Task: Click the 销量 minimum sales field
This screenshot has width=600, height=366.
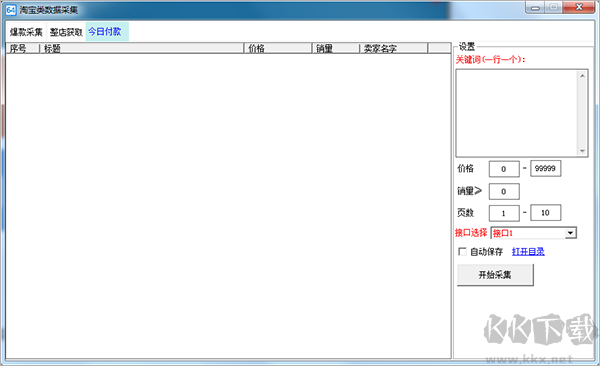Action: [x=504, y=191]
